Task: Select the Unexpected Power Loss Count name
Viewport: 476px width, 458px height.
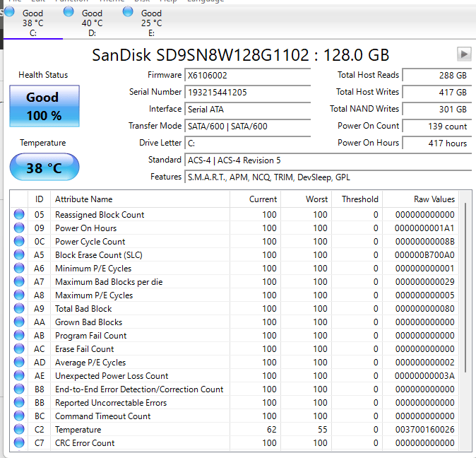Action: 112,376
